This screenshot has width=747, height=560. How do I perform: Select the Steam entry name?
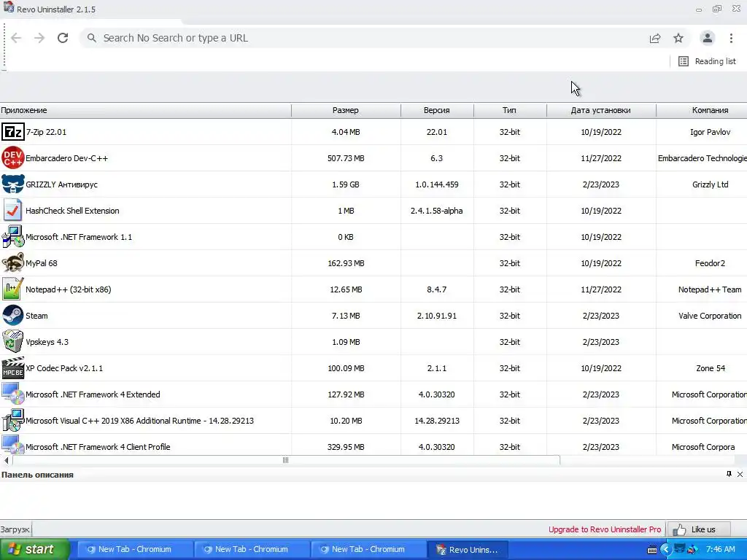pyautogui.click(x=36, y=316)
